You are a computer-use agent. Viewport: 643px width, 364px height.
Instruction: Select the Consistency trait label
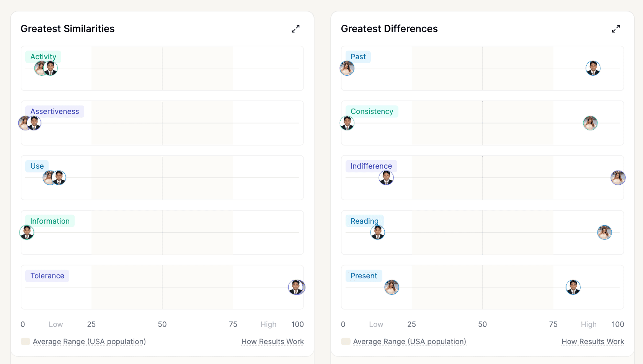coord(372,111)
